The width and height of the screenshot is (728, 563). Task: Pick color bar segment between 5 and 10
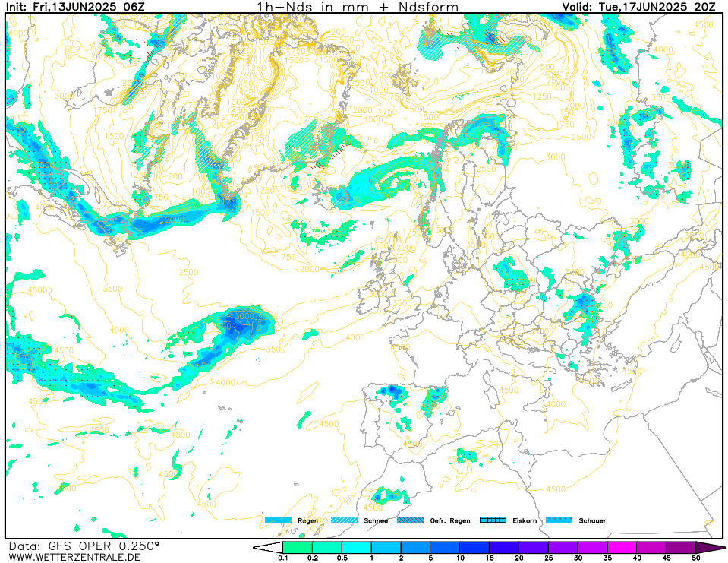point(445,548)
